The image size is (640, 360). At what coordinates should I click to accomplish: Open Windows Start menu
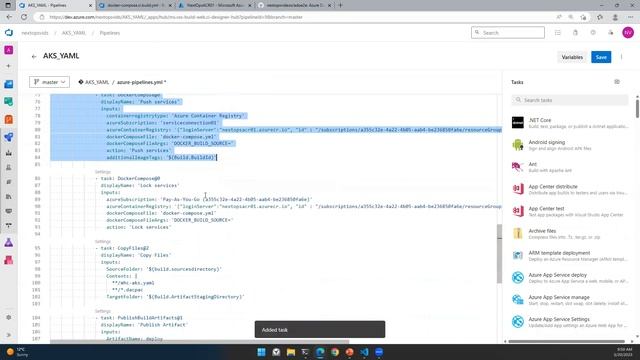click(x=261, y=352)
